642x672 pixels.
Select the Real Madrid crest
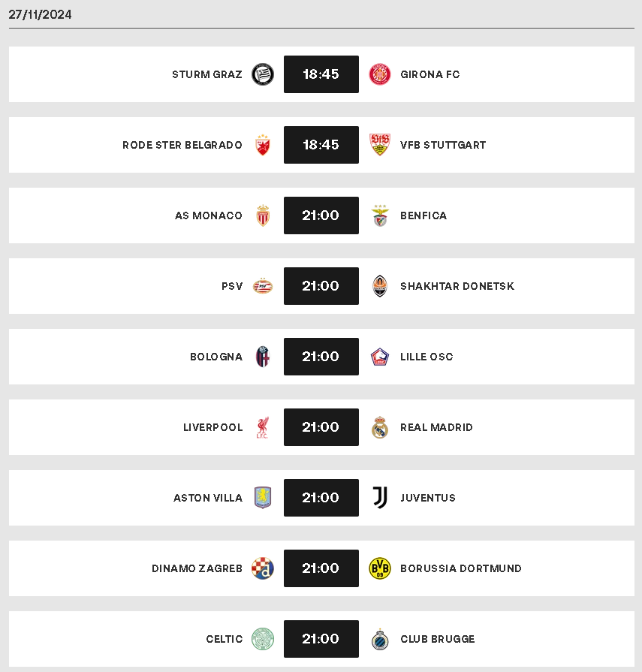[380, 427]
